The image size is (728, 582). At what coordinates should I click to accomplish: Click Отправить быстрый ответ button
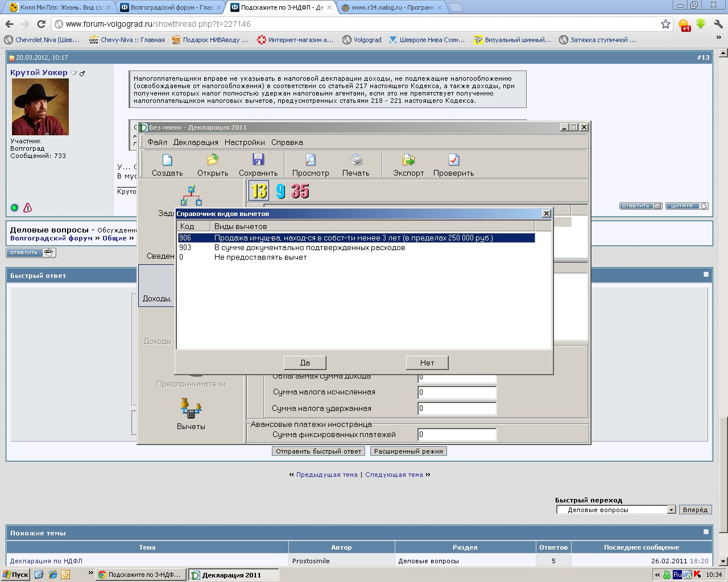pyautogui.click(x=318, y=451)
